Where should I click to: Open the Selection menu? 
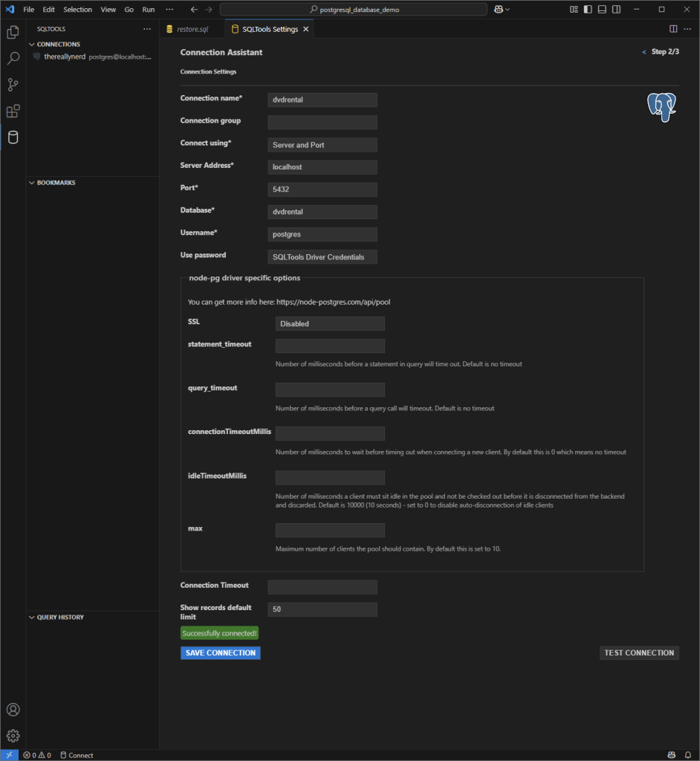(77, 10)
